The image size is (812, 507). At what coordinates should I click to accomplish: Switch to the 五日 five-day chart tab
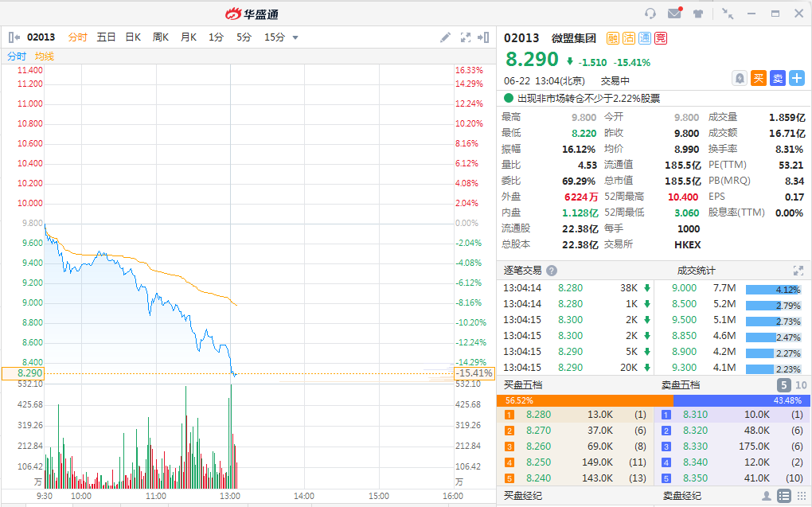pyautogui.click(x=106, y=37)
